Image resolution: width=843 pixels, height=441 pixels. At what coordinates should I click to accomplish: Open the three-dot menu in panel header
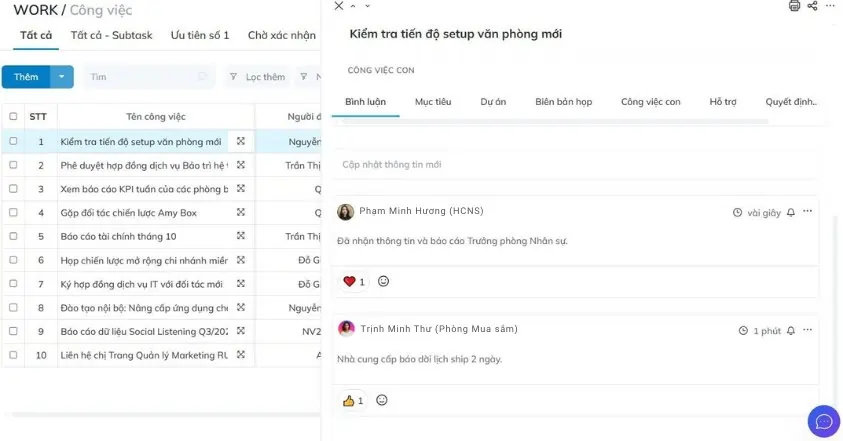[830, 6]
